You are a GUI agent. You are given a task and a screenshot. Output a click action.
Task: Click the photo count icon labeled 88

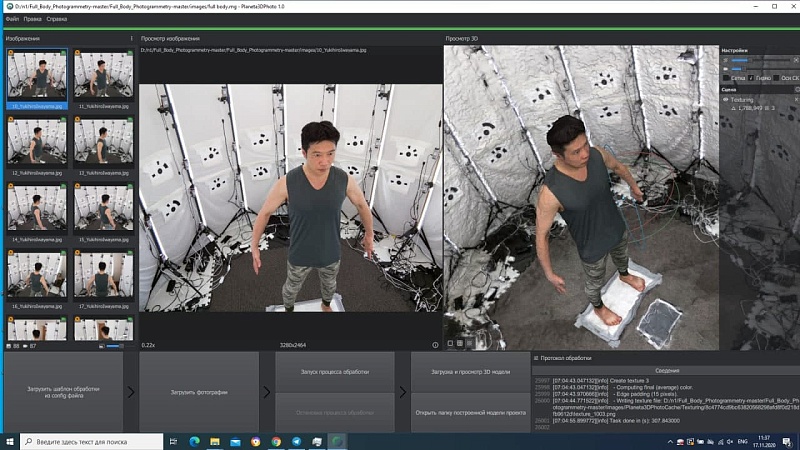9,346
